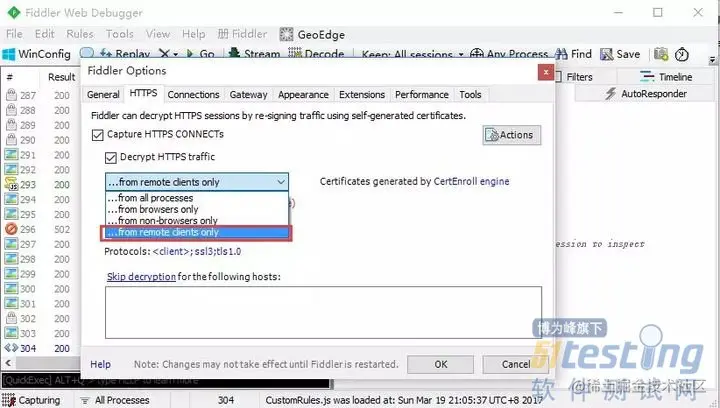Click the Cancel button
The image size is (720, 408).
(515, 364)
